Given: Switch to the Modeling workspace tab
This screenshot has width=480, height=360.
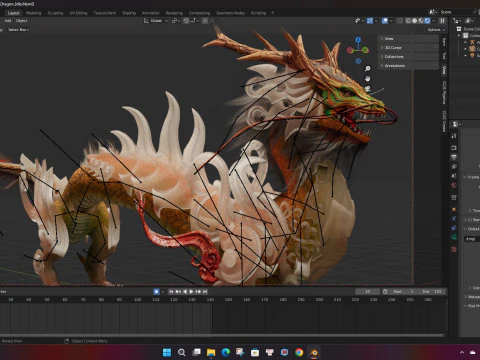Looking at the screenshot, I should point(33,13).
